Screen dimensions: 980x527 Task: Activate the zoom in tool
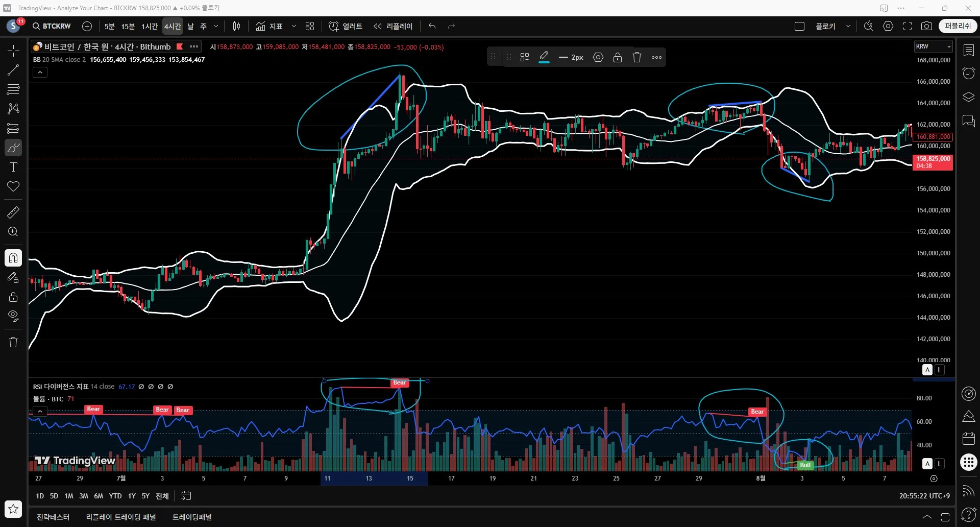13,231
